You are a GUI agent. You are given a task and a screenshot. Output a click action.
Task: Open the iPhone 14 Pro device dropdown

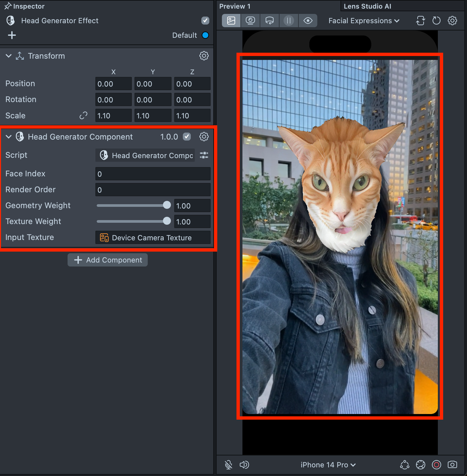(328, 465)
